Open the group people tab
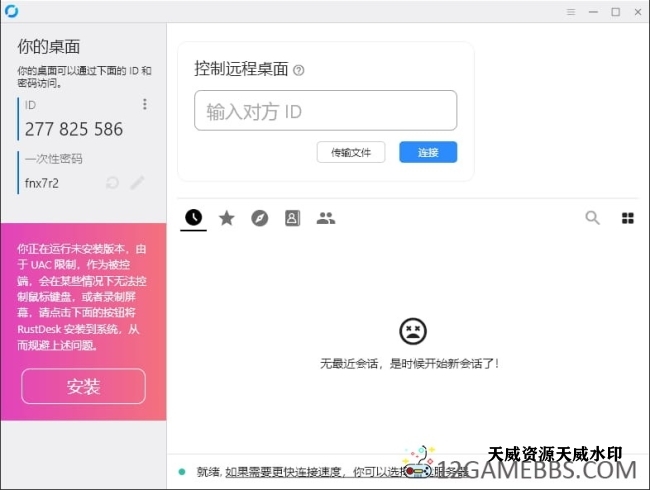This screenshot has width=650, height=490. coord(325,217)
